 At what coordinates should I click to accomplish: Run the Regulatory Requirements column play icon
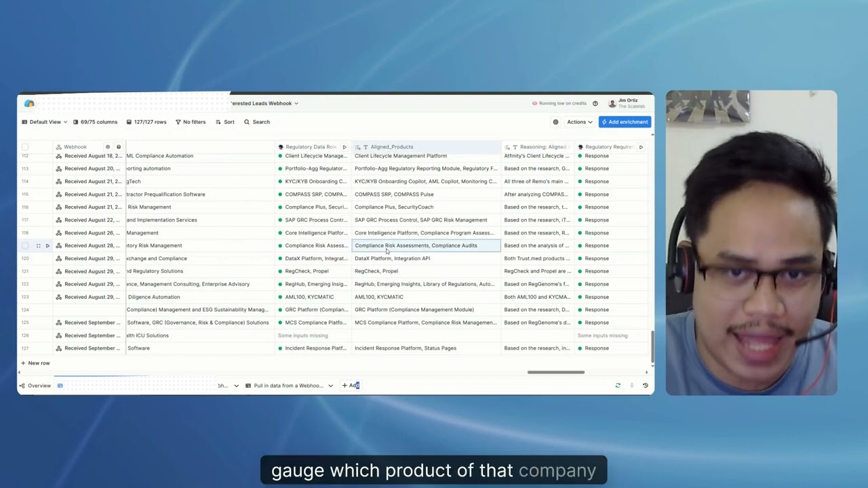641,147
